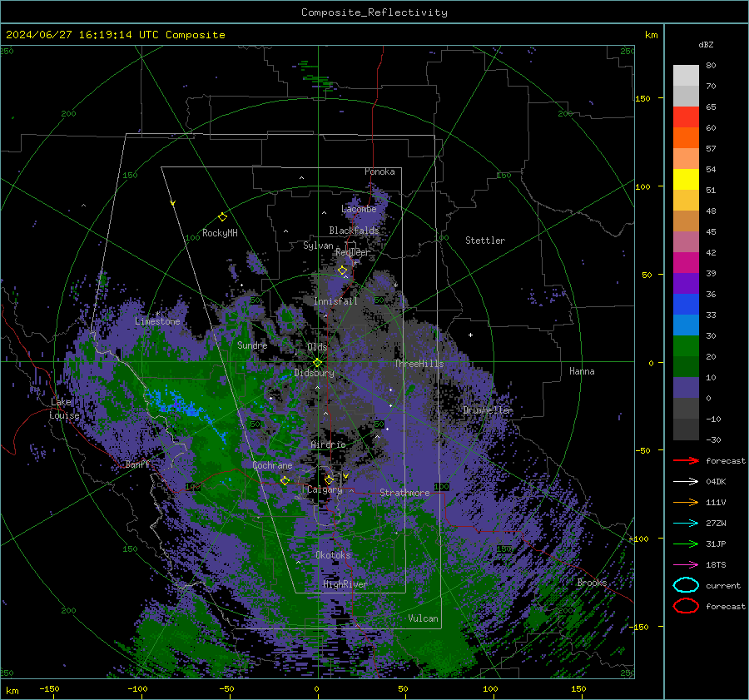Viewport: 749px width, 700px height.
Task: Pick the slate purple 10 dBZ swatch
Action: click(x=686, y=387)
